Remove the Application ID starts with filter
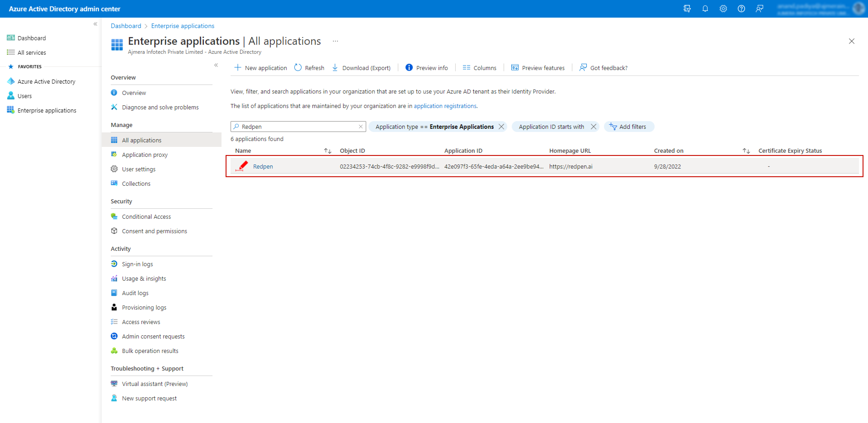Image resolution: width=868 pixels, height=423 pixels. tap(593, 127)
